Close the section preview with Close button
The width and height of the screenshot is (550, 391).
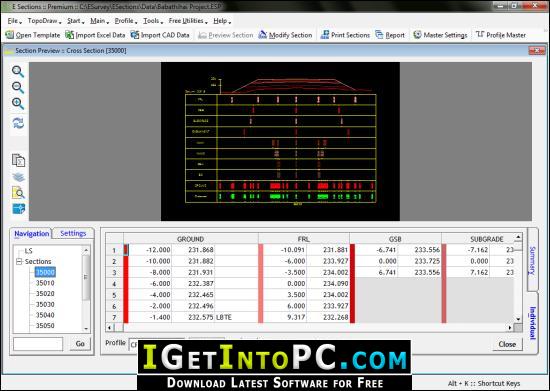(507, 344)
